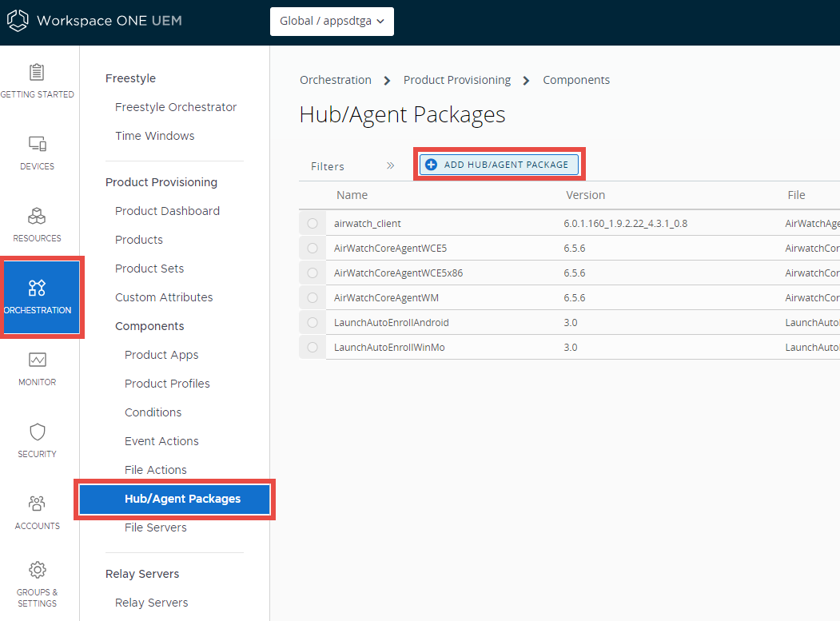Select Hub/Agent Packages in navigation
Image resolution: width=840 pixels, height=621 pixels.
(x=175, y=500)
